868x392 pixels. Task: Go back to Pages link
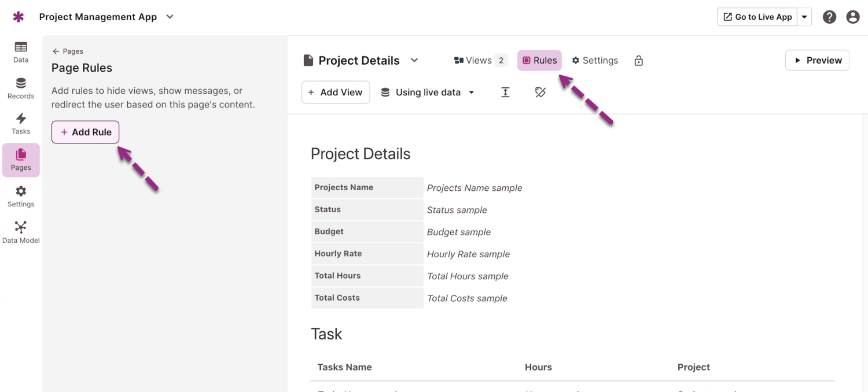[x=68, y=51]
